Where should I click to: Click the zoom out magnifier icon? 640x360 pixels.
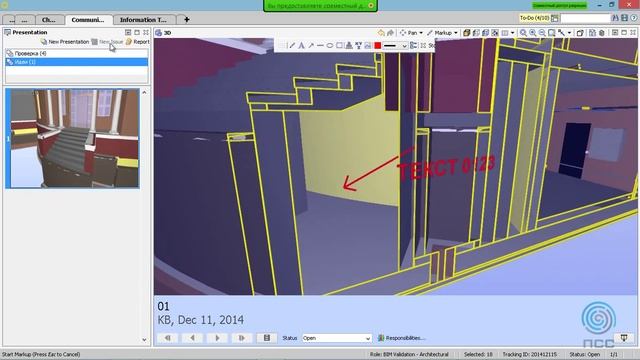coord(542,33)
